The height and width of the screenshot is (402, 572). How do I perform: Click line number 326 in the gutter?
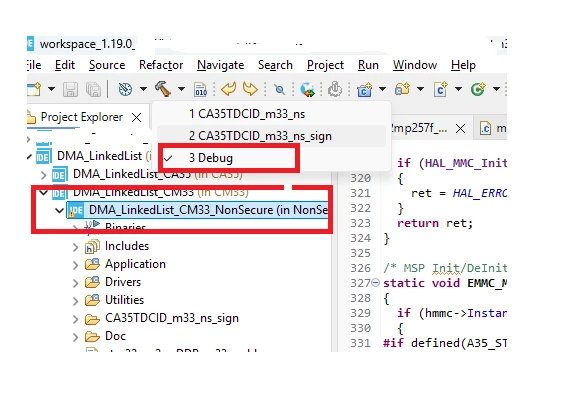[360, 268]
